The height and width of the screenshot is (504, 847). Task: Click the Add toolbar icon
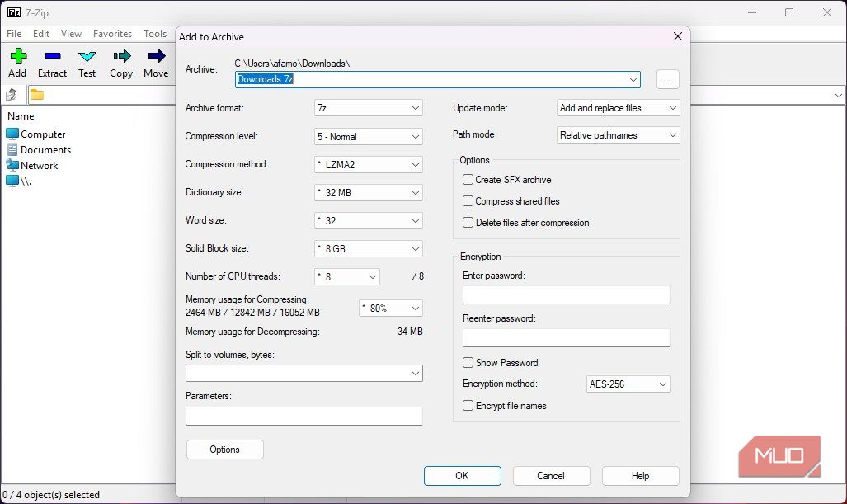[17, 64]
